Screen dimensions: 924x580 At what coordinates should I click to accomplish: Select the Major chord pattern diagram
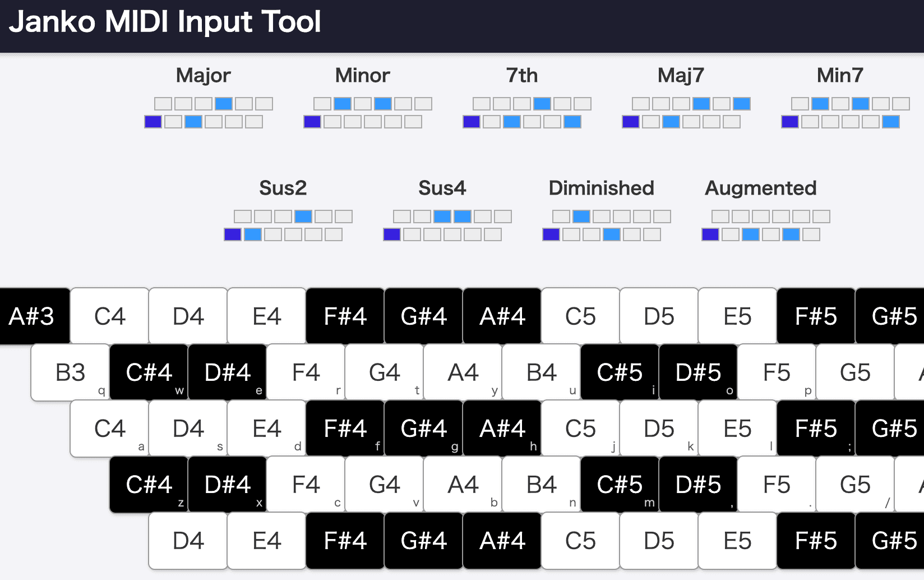point(209,113)
